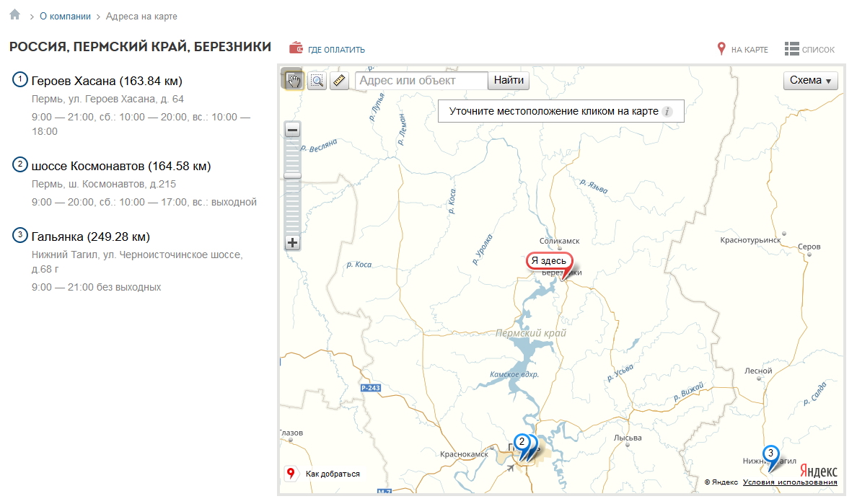Click the map zoom-out minus button
The height and width of the screenshot is (504, 857).
292,131
